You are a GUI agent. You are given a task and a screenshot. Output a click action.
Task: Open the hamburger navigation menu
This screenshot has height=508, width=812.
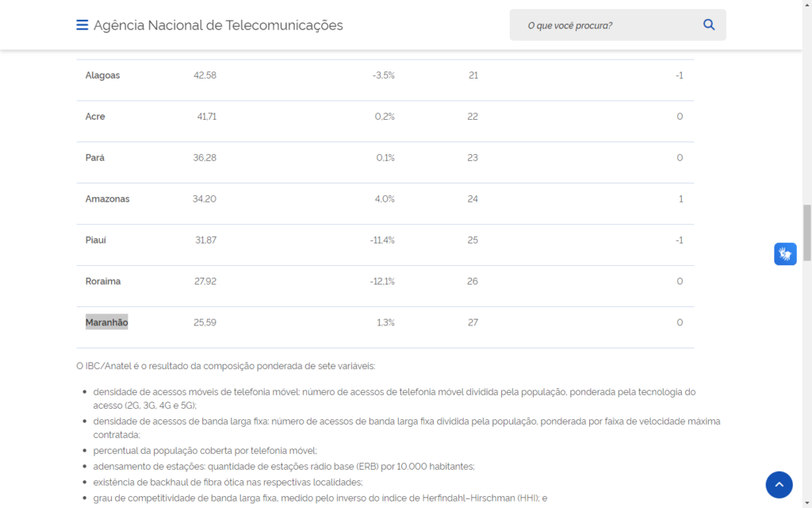[82, 25]
